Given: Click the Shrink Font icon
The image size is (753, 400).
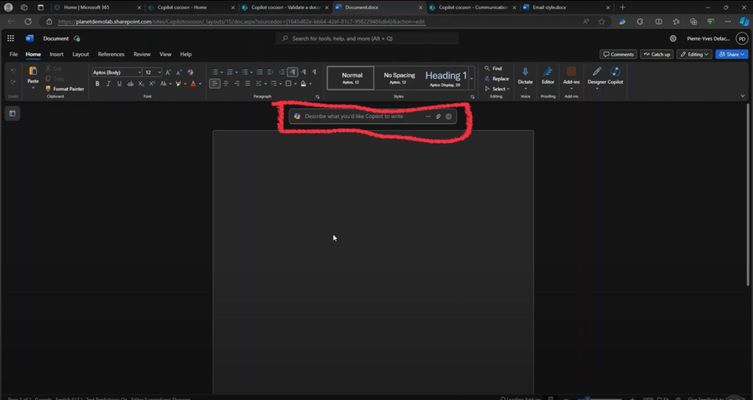Looking at the screenshot, I should [179, 73].
